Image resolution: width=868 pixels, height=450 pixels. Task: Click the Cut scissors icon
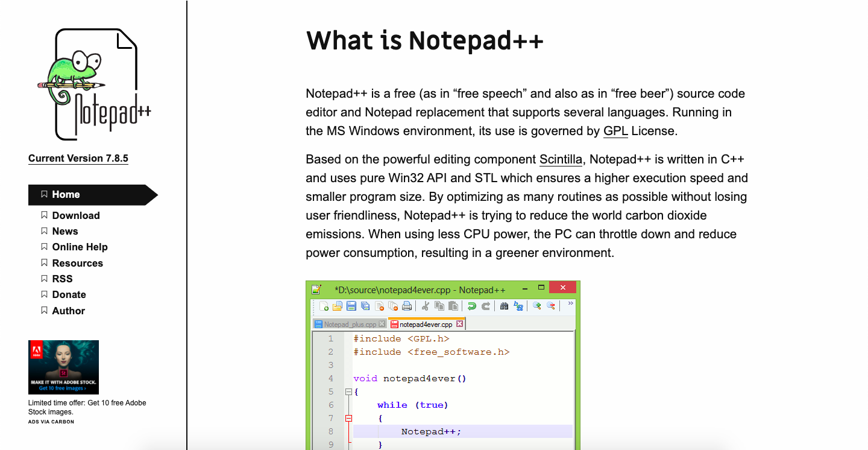(x=426, y=306)
